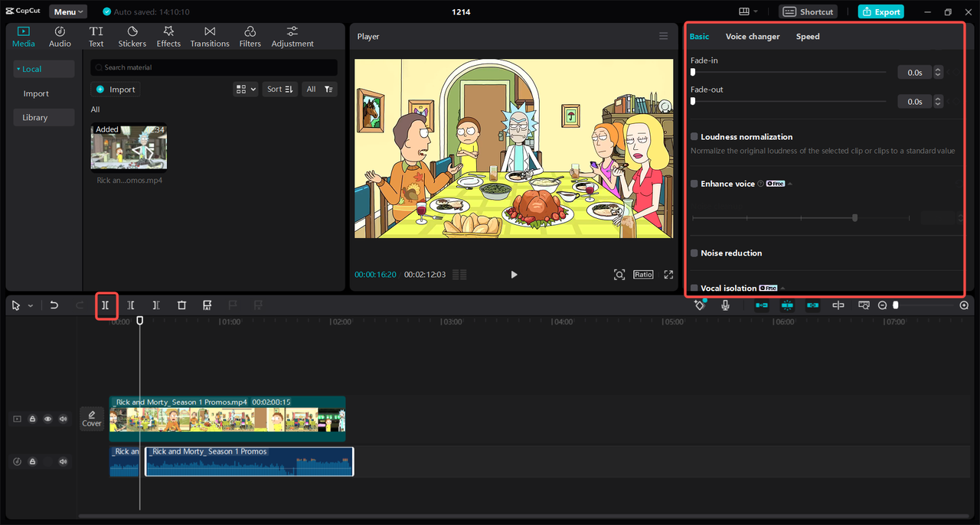Toggle auto snapping in timeline
Viewport: 980px width, 525px height.
coord(787,305)
